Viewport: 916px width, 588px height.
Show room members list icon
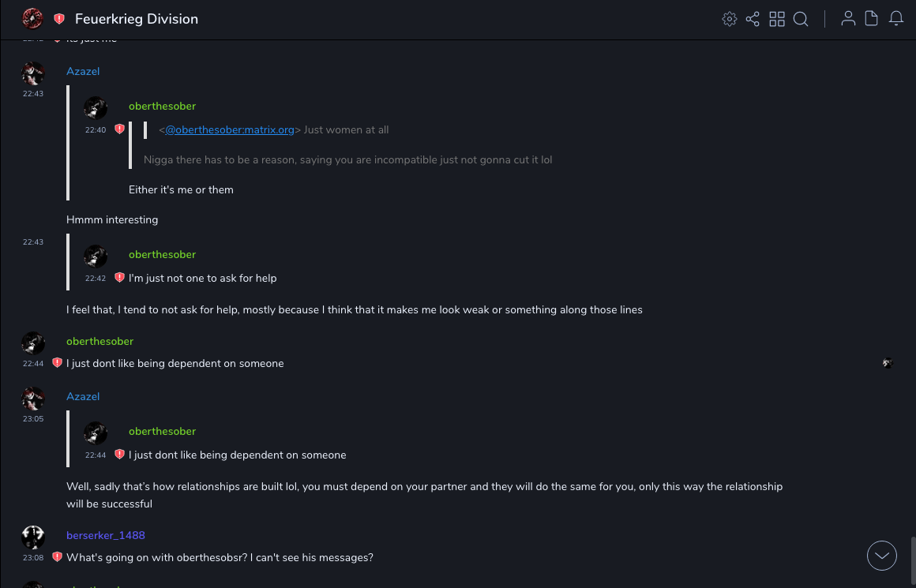coord(848,19)
